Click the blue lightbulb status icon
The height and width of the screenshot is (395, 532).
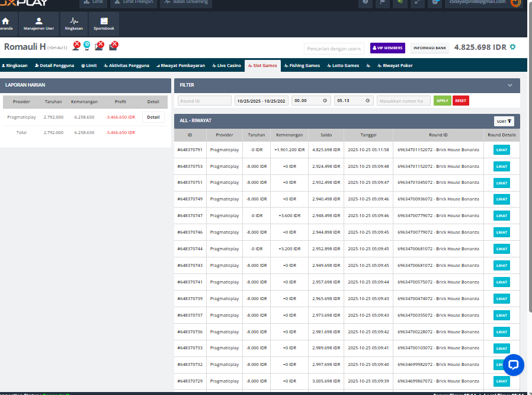(x=87, y=46)
